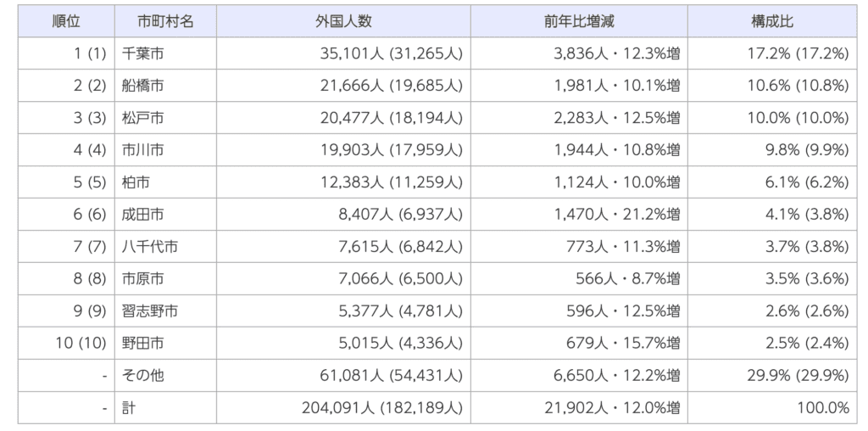Select the 八千代市 cell
Image resolution: width=868 pixels, height=431 pixels.
coord(150,247)
